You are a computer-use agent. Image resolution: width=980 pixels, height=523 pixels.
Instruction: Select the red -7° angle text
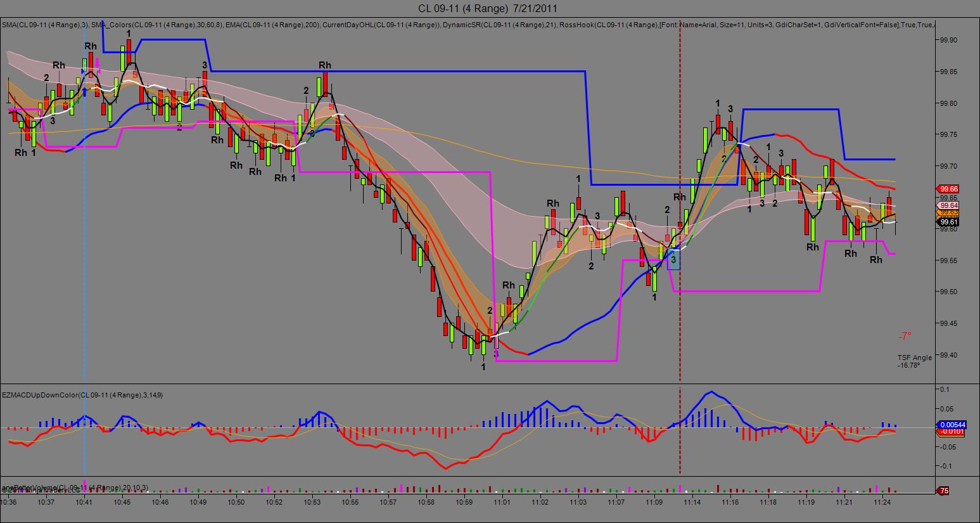(904, 336)
